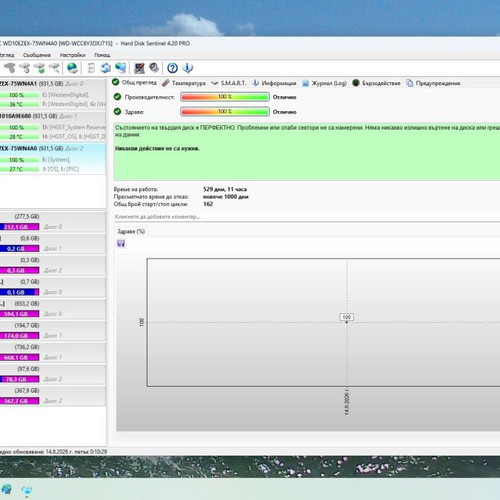Click the save icon above the health graph

121,244
